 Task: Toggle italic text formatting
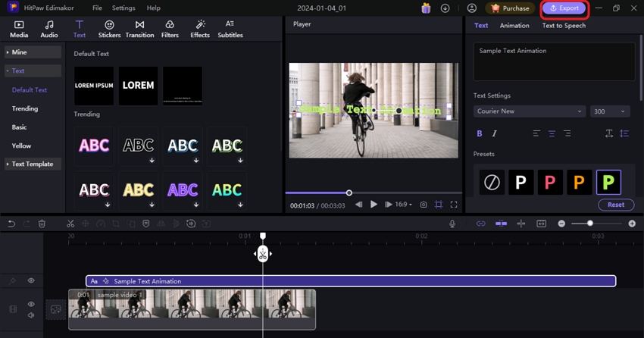pos(495,133)
